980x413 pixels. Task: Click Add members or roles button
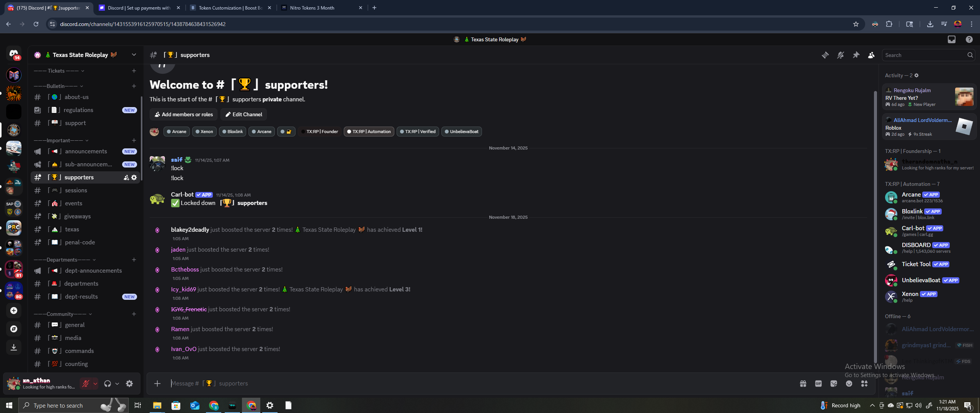(183, 114)
